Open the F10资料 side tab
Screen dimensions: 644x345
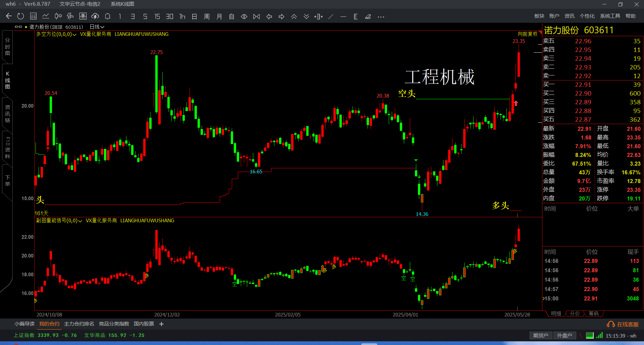7,148
